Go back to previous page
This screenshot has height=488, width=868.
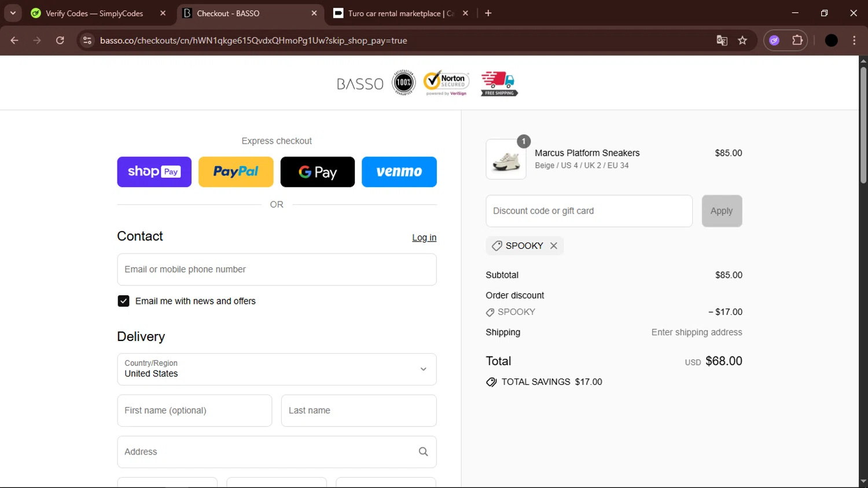pyautogui.click(x=14, y=41)
